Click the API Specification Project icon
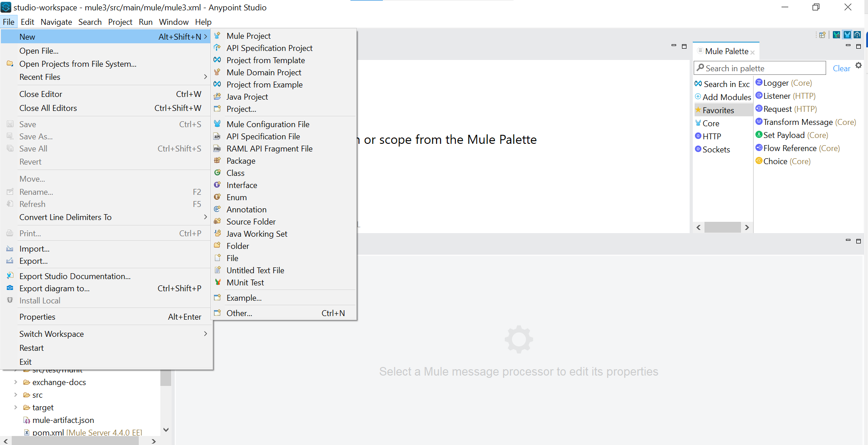Image resolution: width=868 pixels, height=445 pixels. [x=217, y=48]
